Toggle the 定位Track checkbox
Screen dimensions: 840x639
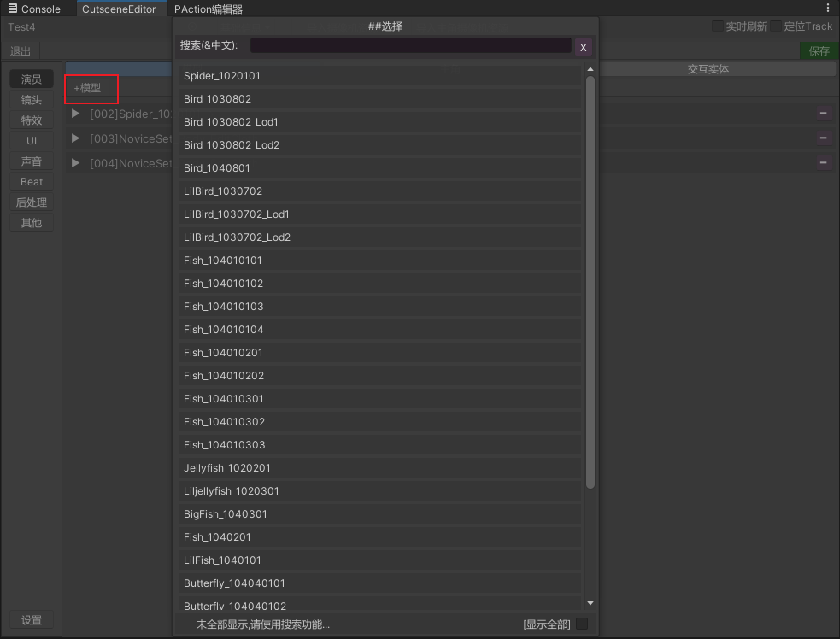(776, 26)
